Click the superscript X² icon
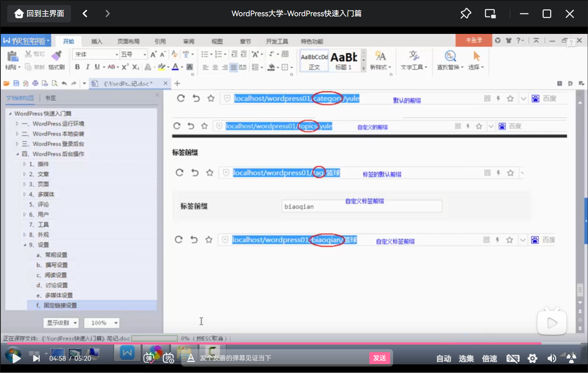Image resolution: width=588 pixels, height=373 pixels. point(125,67)
